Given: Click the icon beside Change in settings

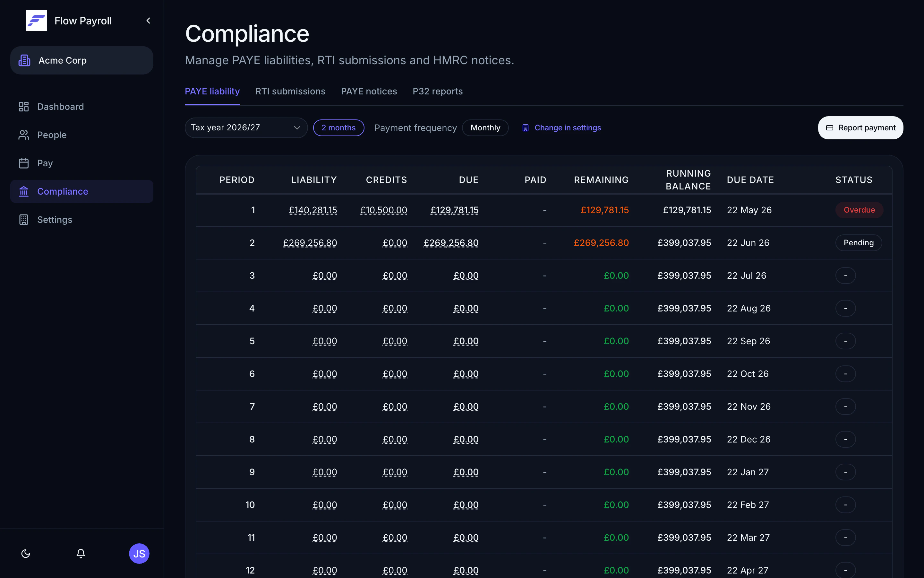Looking at the screenshot, I should click(526, 128).
